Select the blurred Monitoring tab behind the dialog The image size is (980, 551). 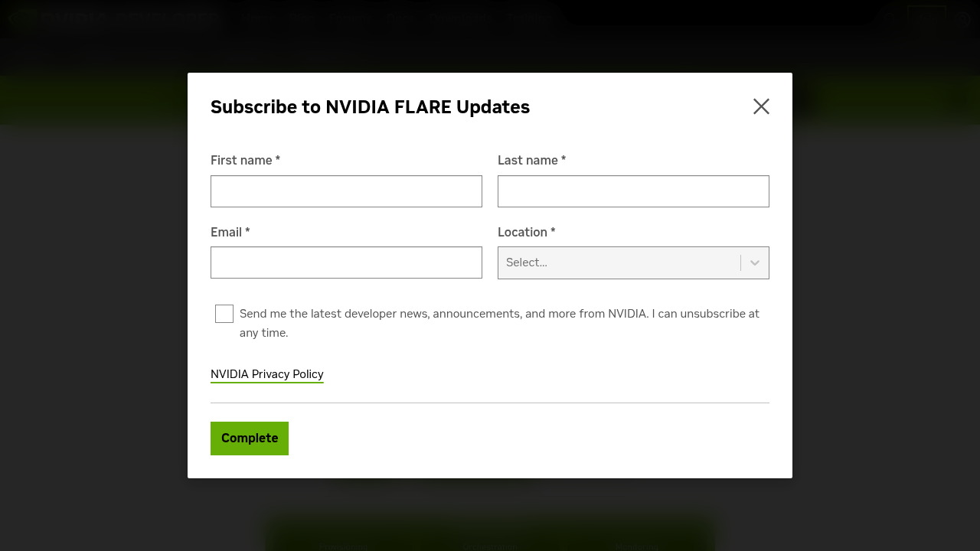coord(637,546)
